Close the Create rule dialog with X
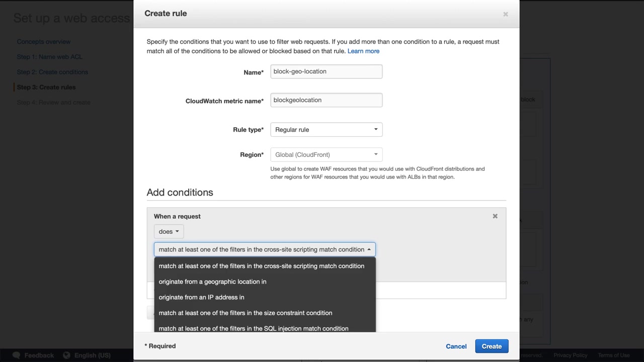 coord(506,14)
